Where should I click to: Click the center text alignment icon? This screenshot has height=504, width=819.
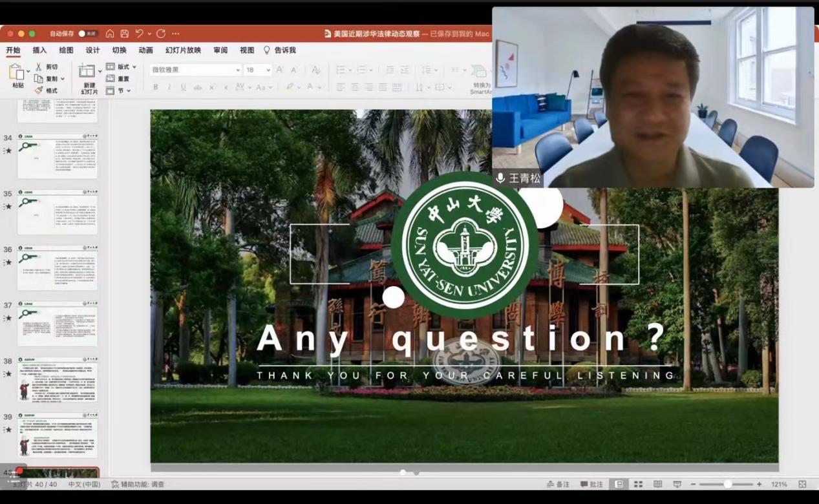(x=354, y=87)
